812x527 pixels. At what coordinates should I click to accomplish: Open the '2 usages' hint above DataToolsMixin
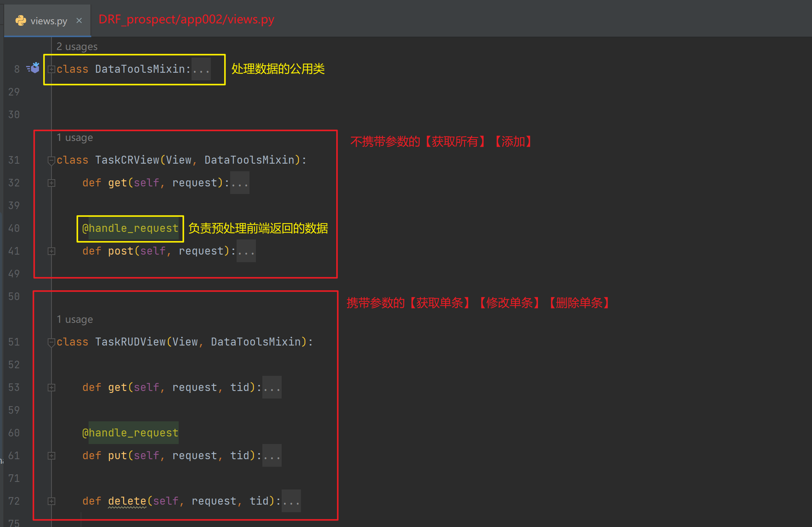77,47
